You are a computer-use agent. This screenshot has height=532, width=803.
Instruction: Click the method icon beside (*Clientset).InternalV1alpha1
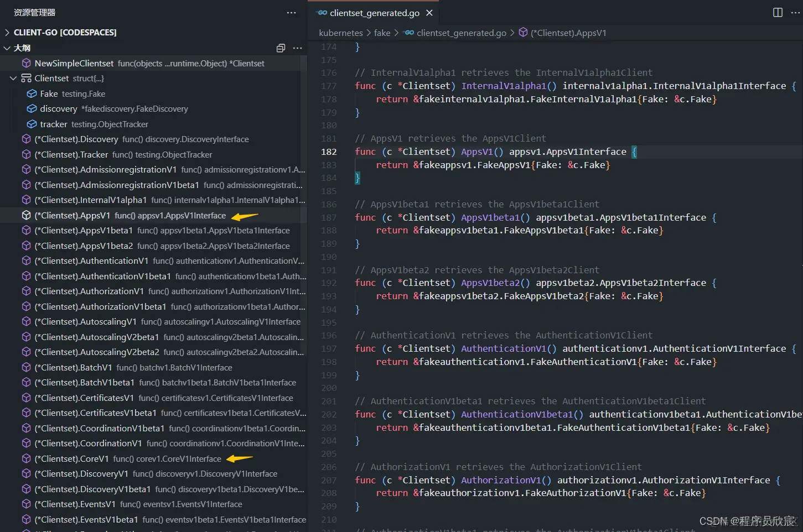(x=26, y=200)
